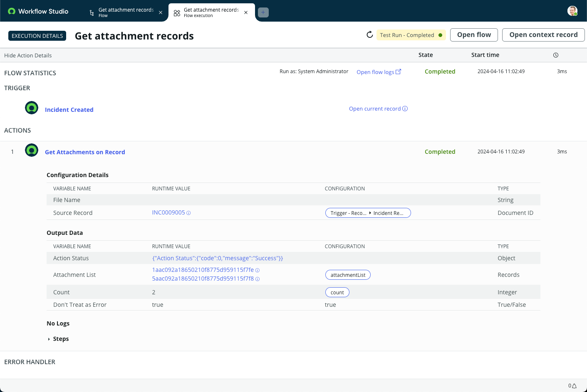Image resolution: width=587 pixels, height=392 pixels.
Task: Select the flow execution tab icon
Action: click(177, 13)
